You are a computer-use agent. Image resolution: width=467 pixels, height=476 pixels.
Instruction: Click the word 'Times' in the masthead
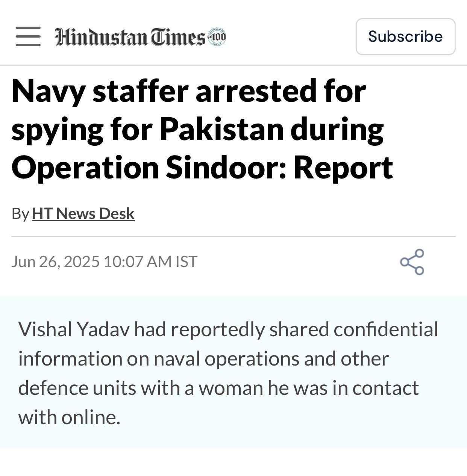point(178,37)
